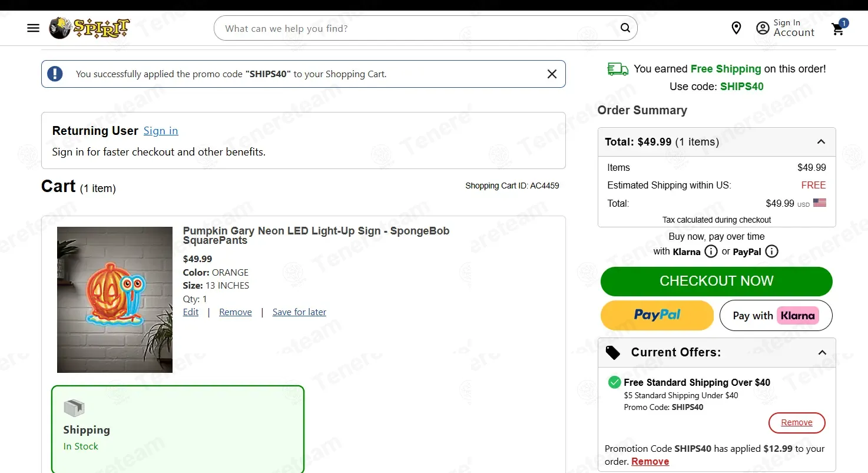
Task: Click the Current Offers tag icon
Action: click(x=613, y=352)
